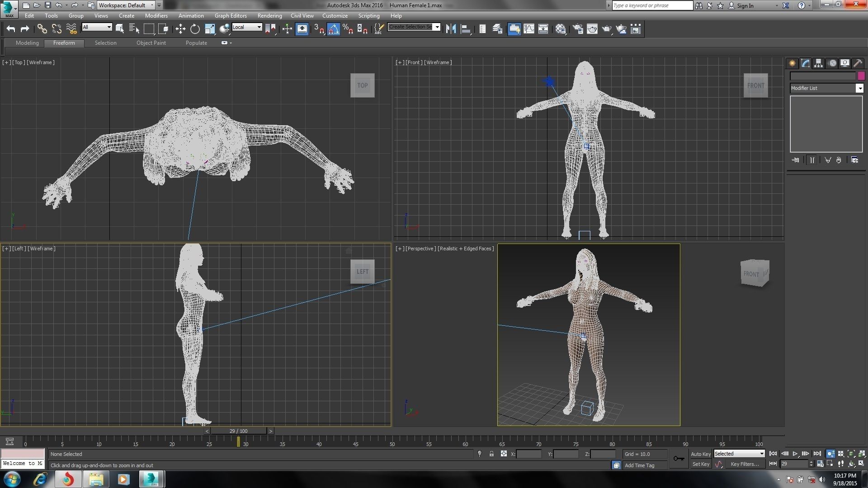Switch to the Object Paint ribbon tab

(x=151, y=43)
